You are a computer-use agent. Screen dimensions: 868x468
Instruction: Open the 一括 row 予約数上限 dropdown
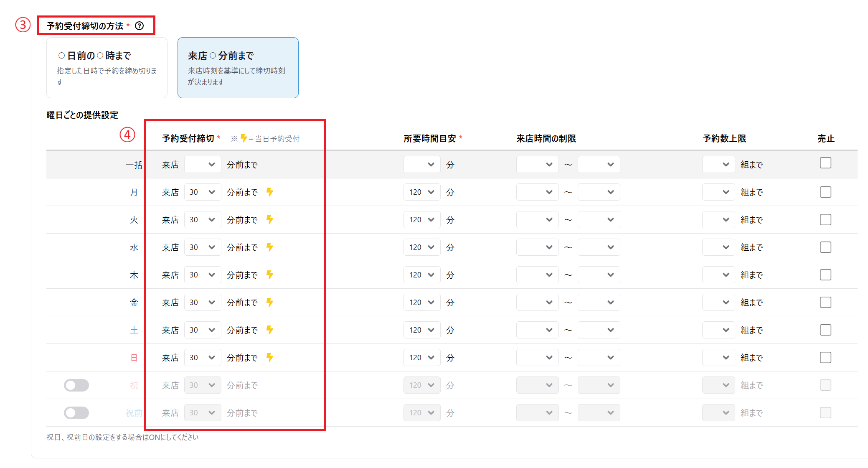[718, 165]
